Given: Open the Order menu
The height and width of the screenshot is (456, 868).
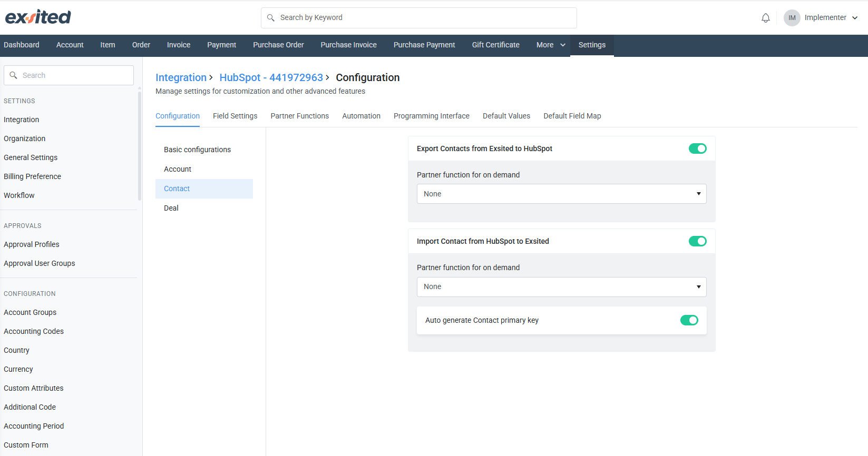Looking at the screenshot, I should pyautogui.click(x=141, y=45).
